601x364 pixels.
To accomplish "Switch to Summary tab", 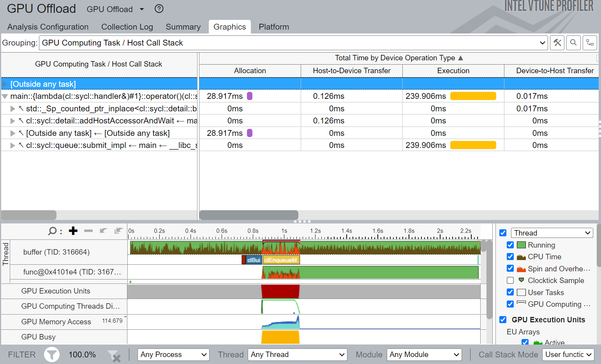I will (x=183, y=27).
